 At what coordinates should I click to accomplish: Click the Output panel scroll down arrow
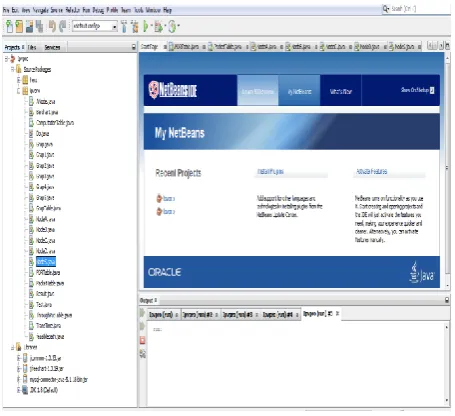447,400
